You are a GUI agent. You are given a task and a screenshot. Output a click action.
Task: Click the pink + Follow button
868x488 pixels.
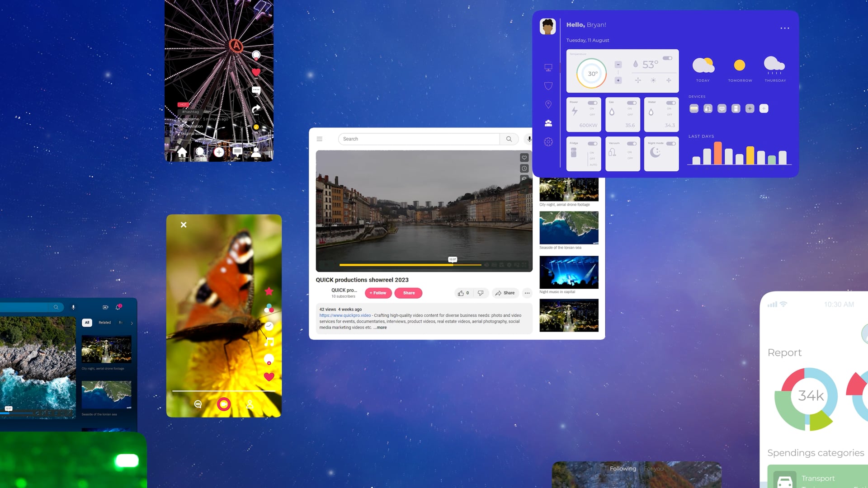[x=378, y=293]
